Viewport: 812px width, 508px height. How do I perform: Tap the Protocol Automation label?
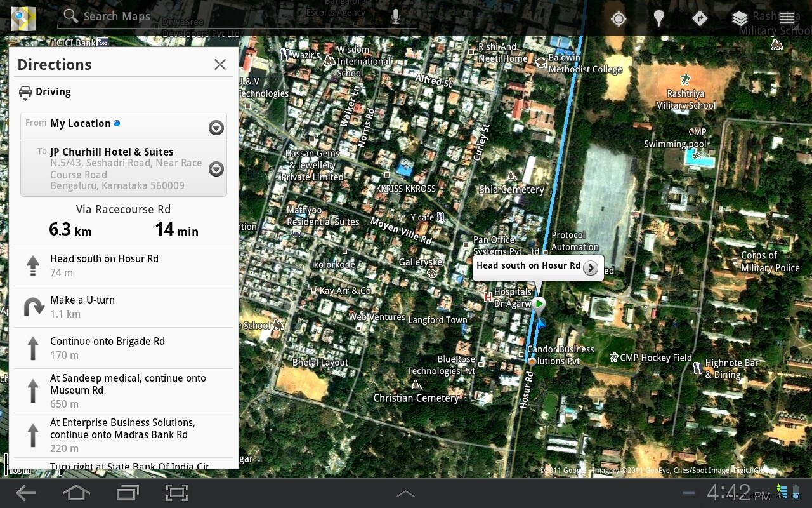point(575,241)
